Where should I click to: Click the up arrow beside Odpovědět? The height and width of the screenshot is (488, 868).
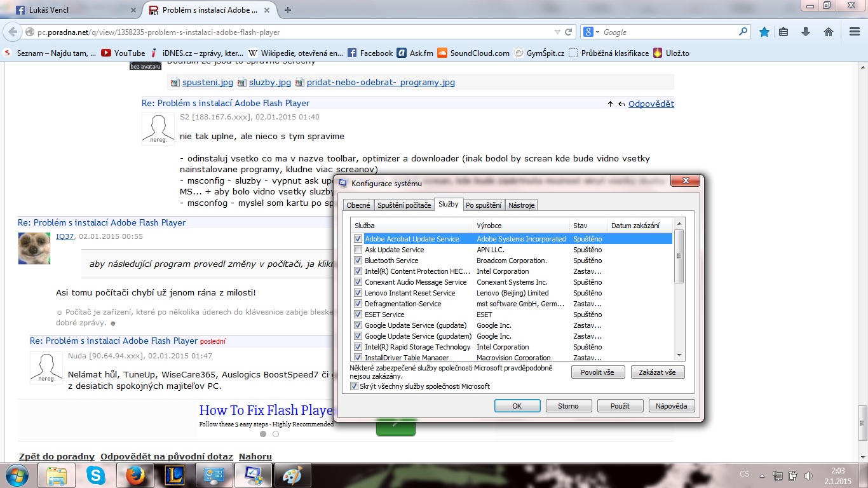611,104
